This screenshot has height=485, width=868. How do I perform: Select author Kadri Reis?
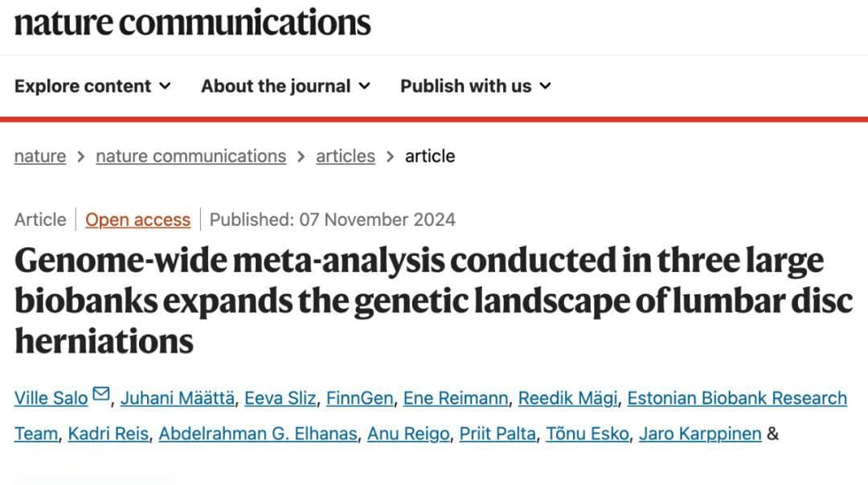coord(108,434)
